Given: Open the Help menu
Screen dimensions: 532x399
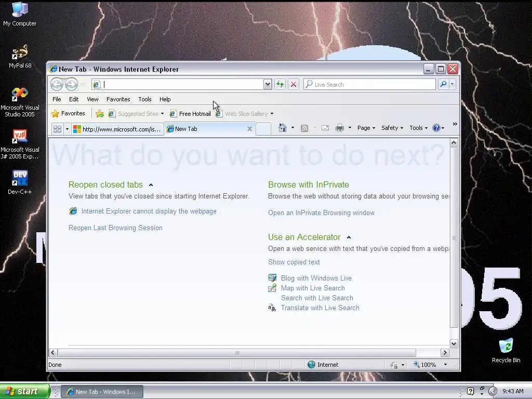Looking at the screenshot, I should click(165, 99).
